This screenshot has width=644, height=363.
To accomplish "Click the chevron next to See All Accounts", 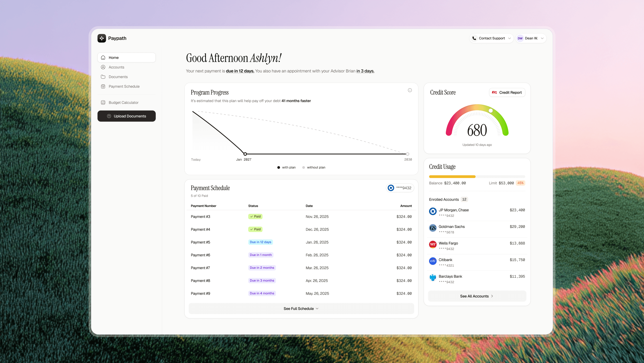I will (492, 296).
